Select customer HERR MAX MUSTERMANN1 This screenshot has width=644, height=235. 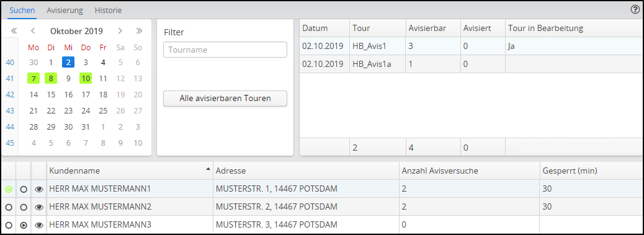(x=101, y=189)
